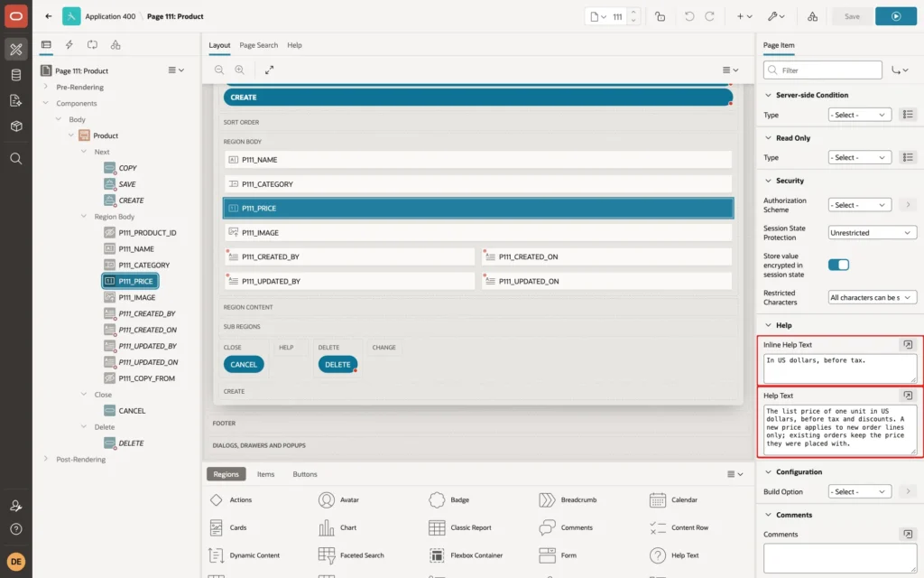Viewport: 924px width, 578px height.
Task: Open the Shared Components tab icon in the tree pane
Action: click(115, 45)
